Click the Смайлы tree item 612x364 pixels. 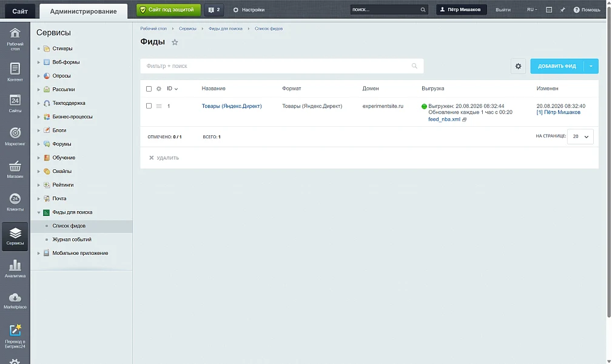coord(62,172)
